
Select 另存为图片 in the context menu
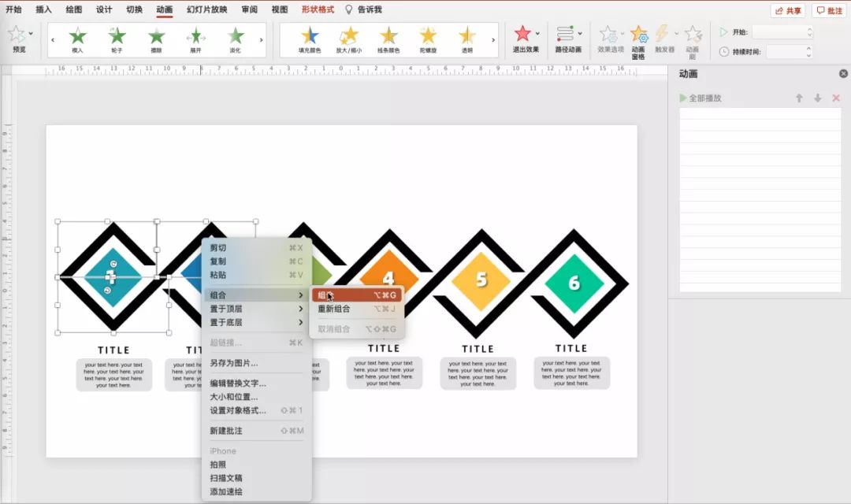[256, 363]
